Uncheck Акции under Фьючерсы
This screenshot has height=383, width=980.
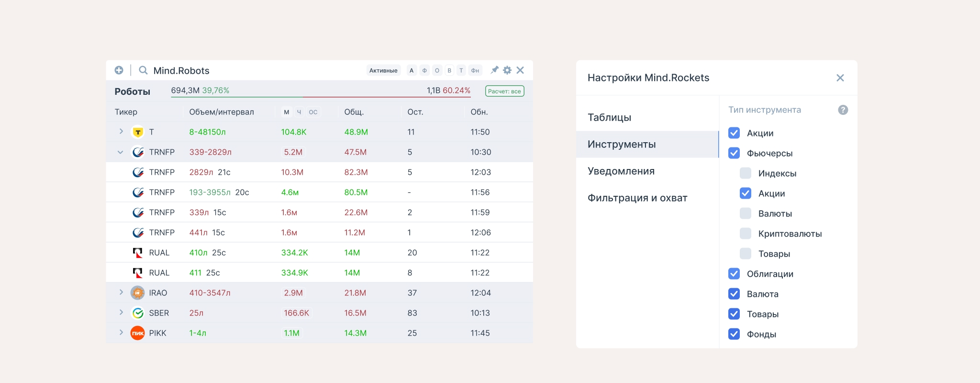(746, 193)
